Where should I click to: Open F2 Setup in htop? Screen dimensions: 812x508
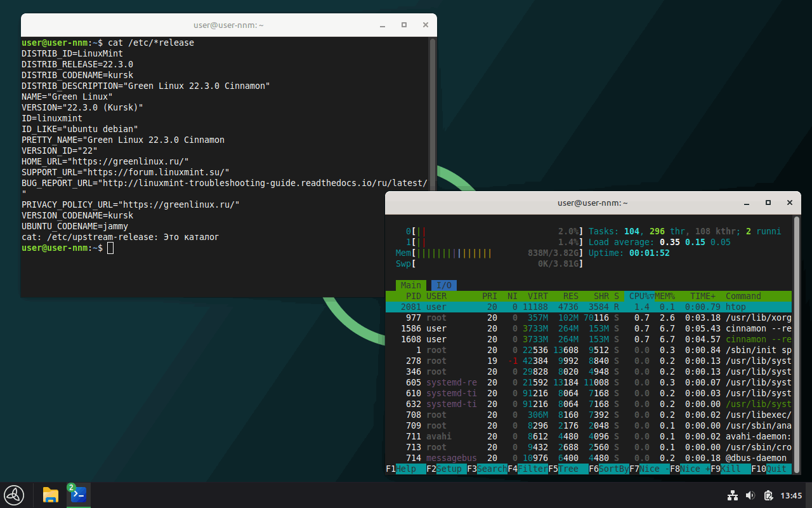[x=446, y=469]
